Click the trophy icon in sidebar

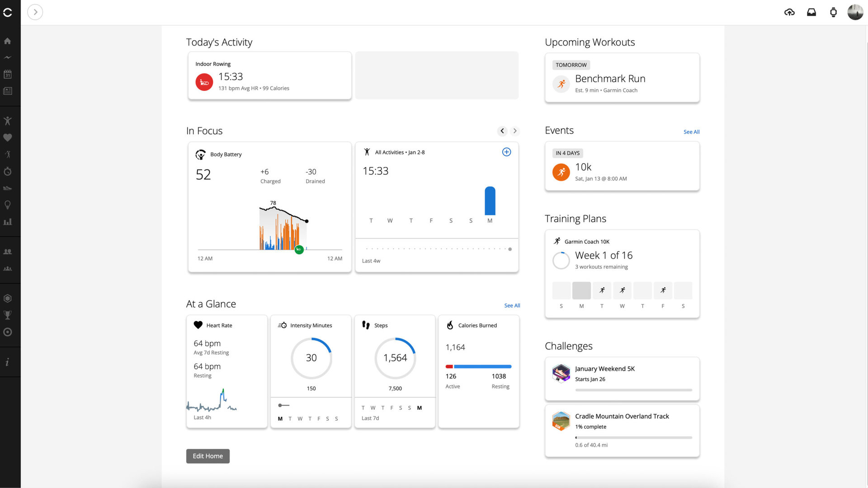(7, 315)
